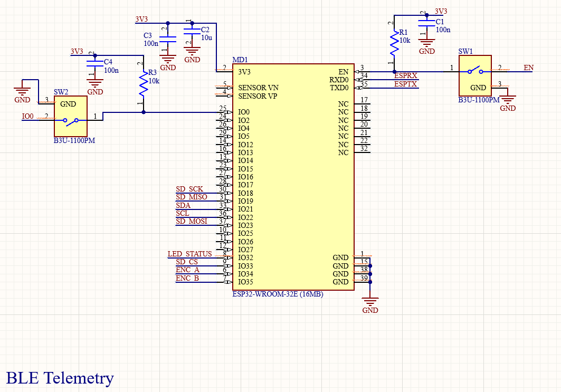Select capacitor C4 symbol

pos(95,64)
